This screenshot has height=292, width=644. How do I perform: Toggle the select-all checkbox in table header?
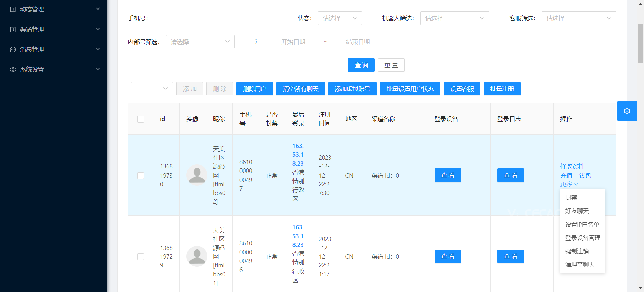(141, 119)
